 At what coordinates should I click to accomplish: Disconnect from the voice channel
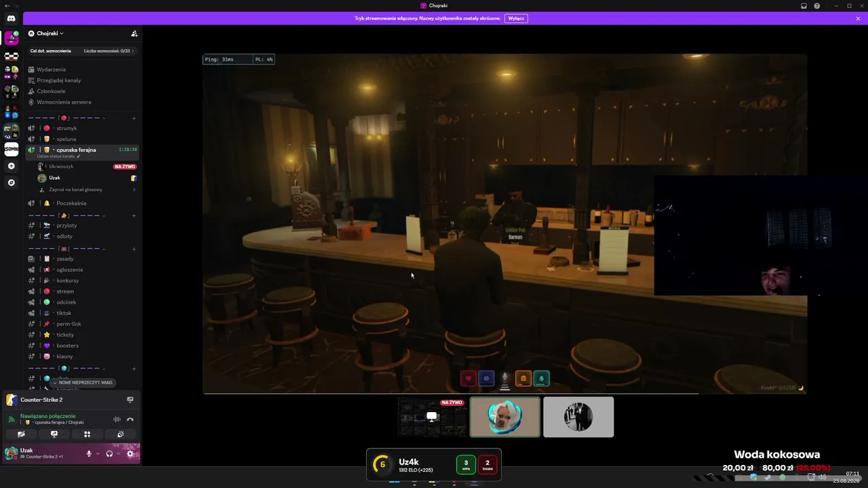click(130, 419)
